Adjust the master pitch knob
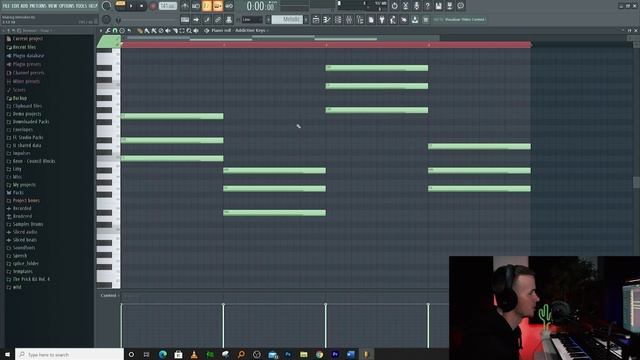This screenshot has width=640, height=360. point(106,20)
